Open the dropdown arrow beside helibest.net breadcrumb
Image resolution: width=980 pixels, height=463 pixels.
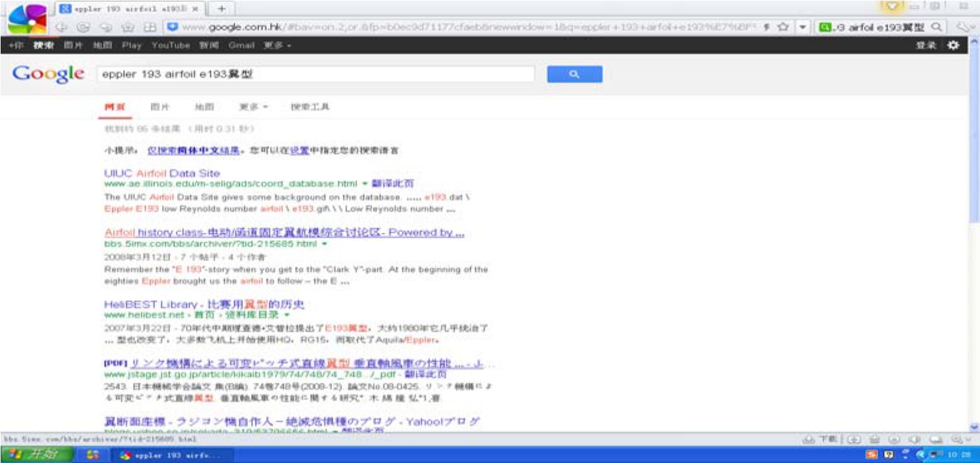(287, 315)
